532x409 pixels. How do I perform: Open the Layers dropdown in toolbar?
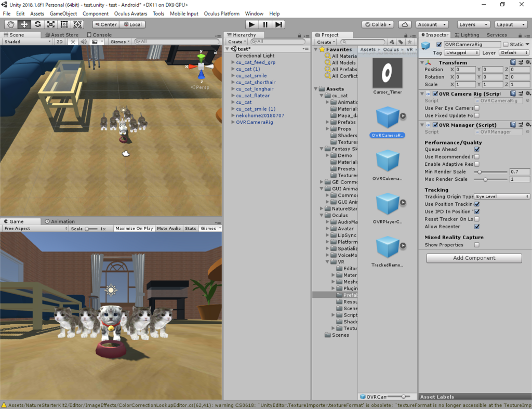(473, 24)
